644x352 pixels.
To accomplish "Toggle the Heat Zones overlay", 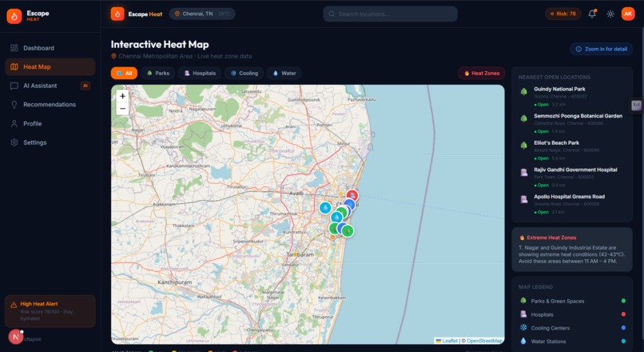I will click(x=481, y=73).
